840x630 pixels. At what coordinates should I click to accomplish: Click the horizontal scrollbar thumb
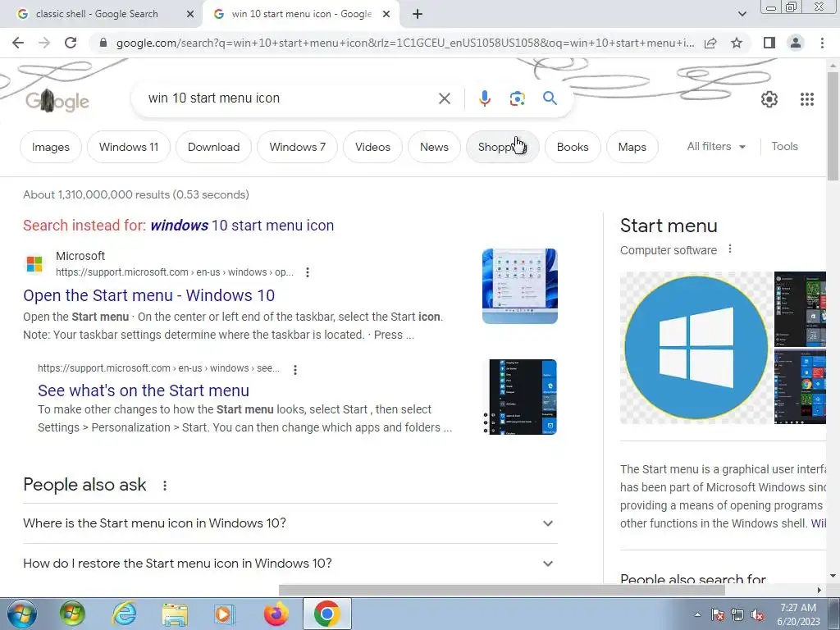[501, 591]
